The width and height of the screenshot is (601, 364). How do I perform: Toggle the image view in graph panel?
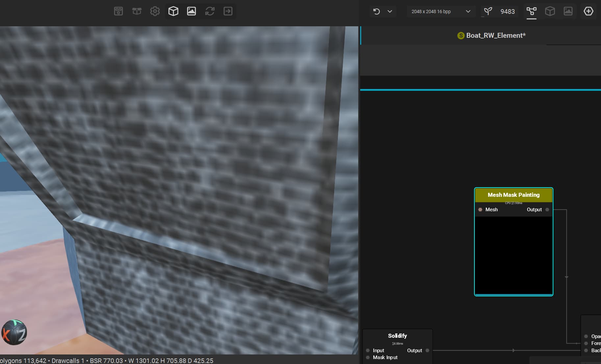coord(568,11)
